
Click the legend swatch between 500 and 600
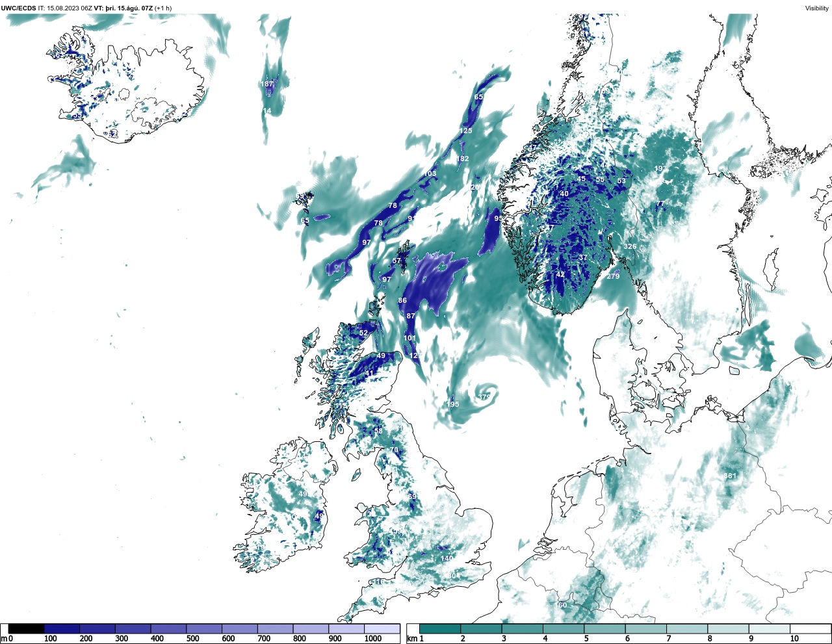pyautogui.click(x=204, y=628)
